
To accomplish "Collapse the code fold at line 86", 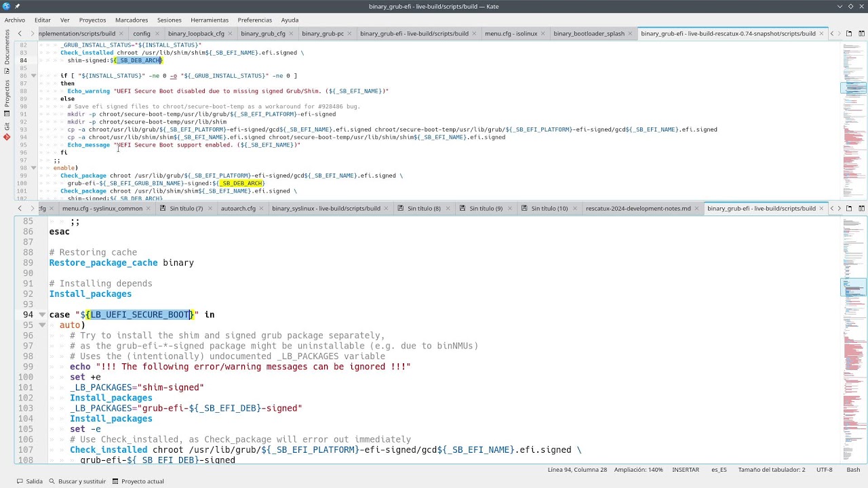I will 34,75.
